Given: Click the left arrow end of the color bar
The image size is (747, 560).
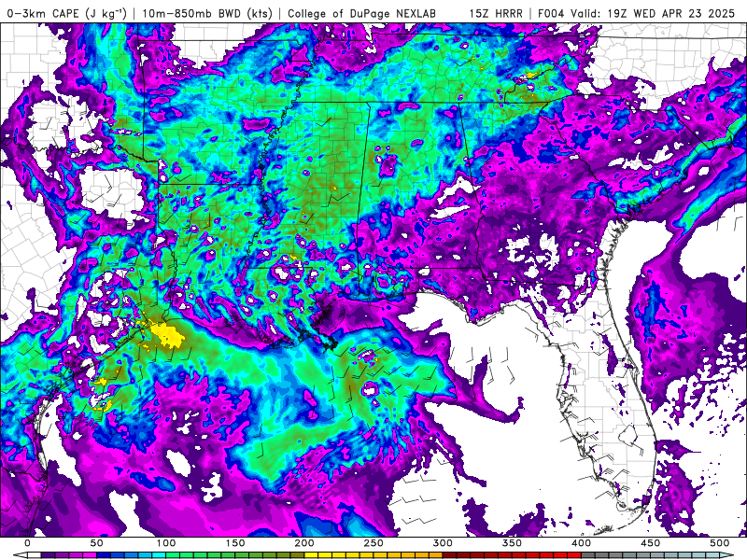Looking at the screenshot, I should (x=19, y=555).
